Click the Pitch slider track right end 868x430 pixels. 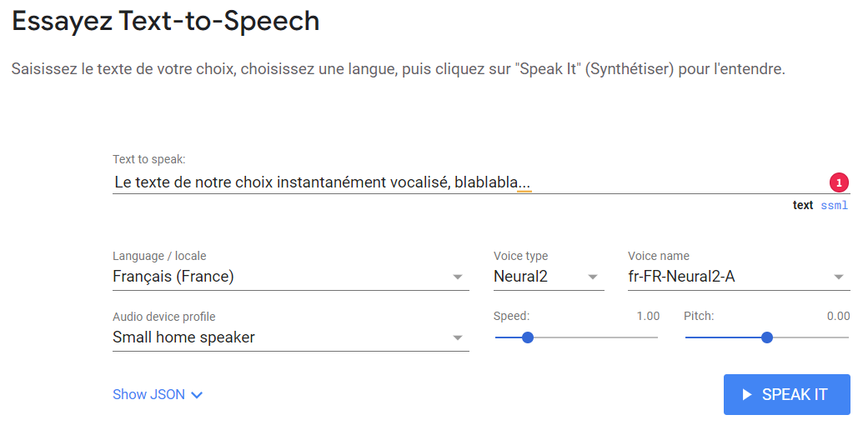[x=845, y=337]
